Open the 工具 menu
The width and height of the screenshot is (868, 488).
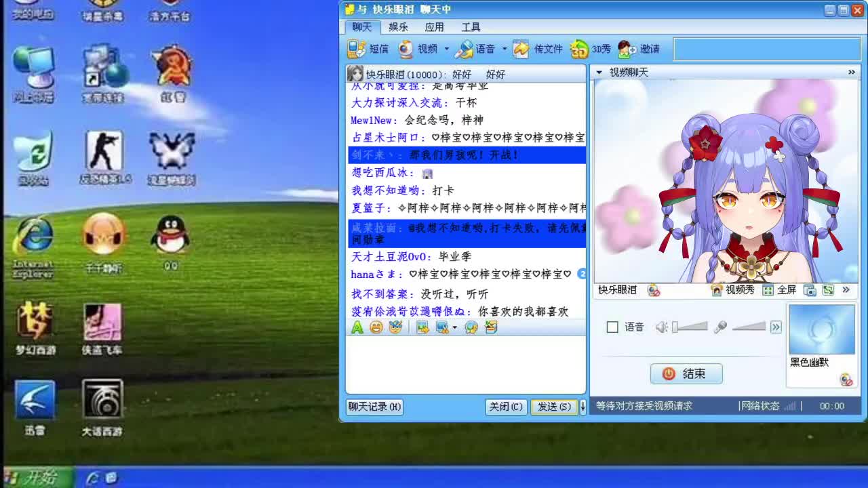click(x=471, y=27)
